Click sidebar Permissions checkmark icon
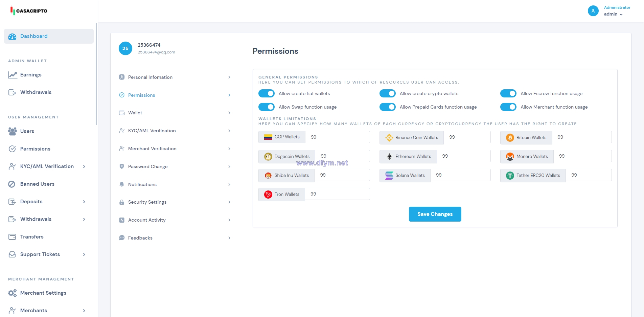The image size is (644, 317). 12,149
